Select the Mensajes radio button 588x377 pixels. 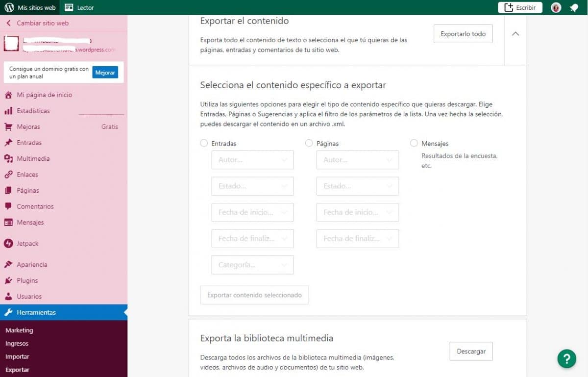click(x=414, y=143)
